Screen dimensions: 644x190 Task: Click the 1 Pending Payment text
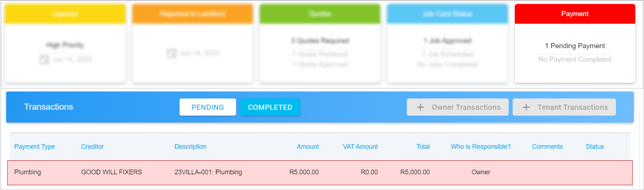pyautogui.click(x=575, y=46)
